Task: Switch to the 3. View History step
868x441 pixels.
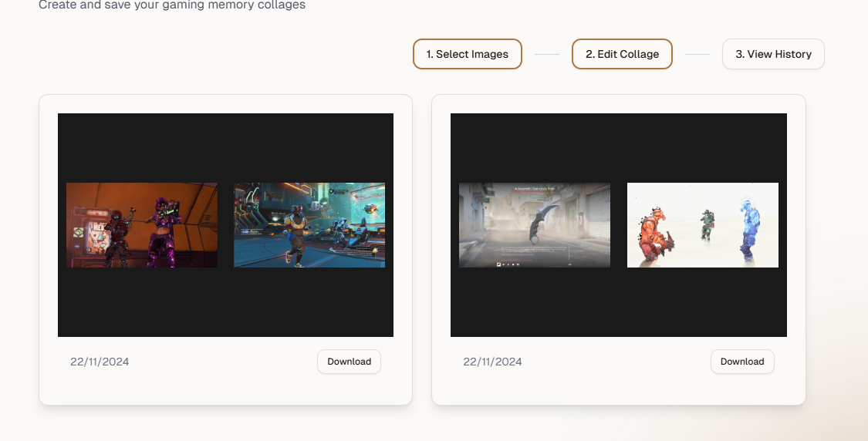Action: [x=773, y=54]
